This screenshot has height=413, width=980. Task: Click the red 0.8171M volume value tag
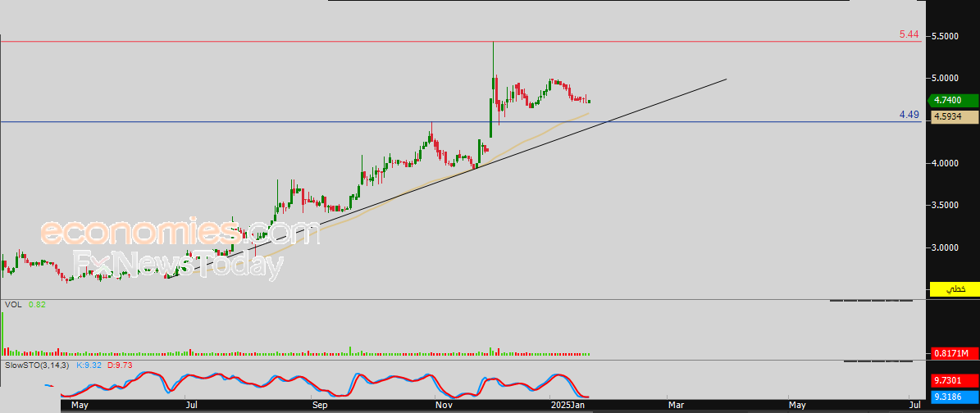[954, 354]
